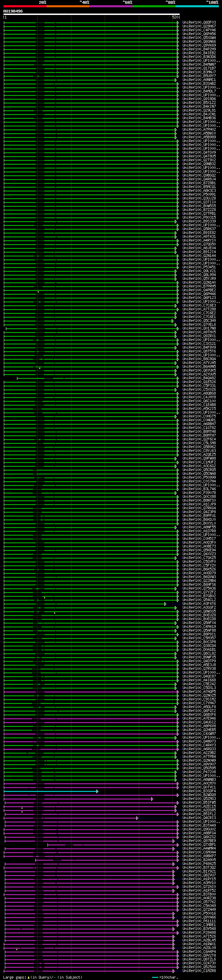The image size is (222, 980).
Task: Click the green ~80% identity legend segment
Action: [x=154, y=6]
